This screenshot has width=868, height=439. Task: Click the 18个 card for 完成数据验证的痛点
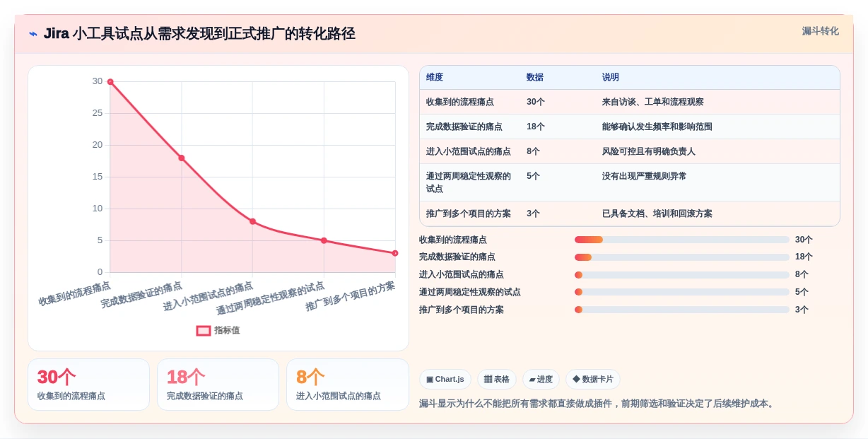point(218,385)
